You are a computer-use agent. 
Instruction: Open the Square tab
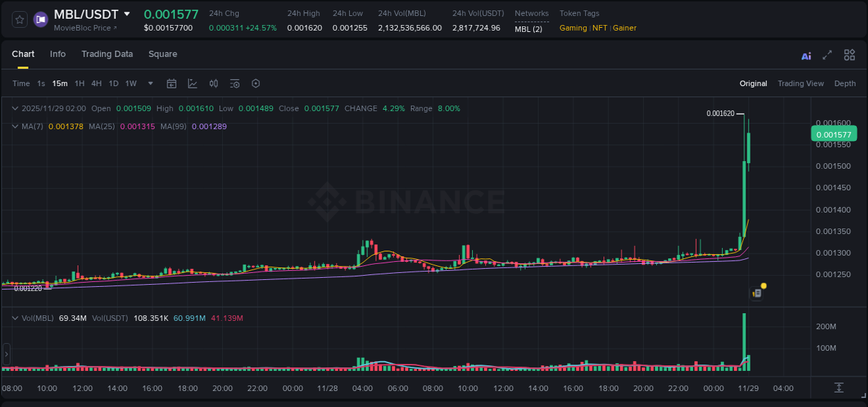click(x=162, y=53)
